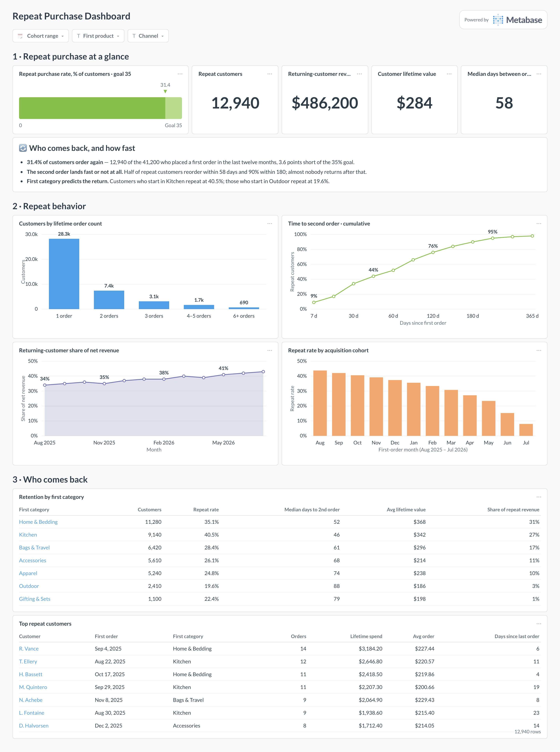The width and height of the screenshot is (560, 752).
Task: Click the $284 Customer lifetime value number
Action: (x=415, y=103)
